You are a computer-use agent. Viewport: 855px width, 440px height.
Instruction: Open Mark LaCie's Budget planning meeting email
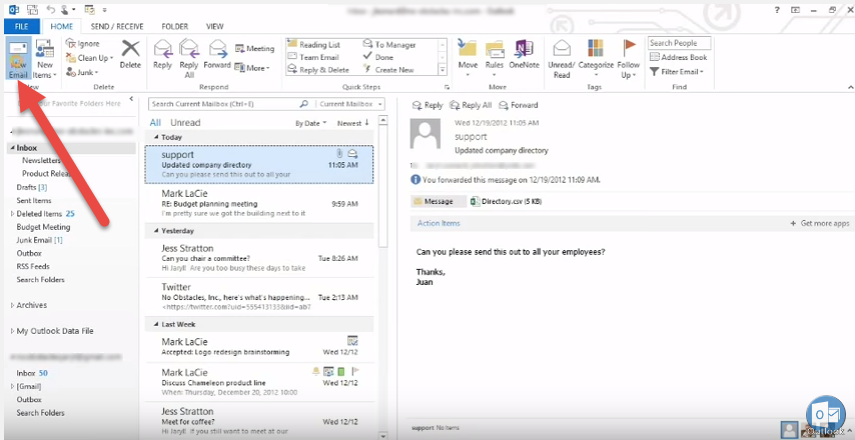coord(260,203)
